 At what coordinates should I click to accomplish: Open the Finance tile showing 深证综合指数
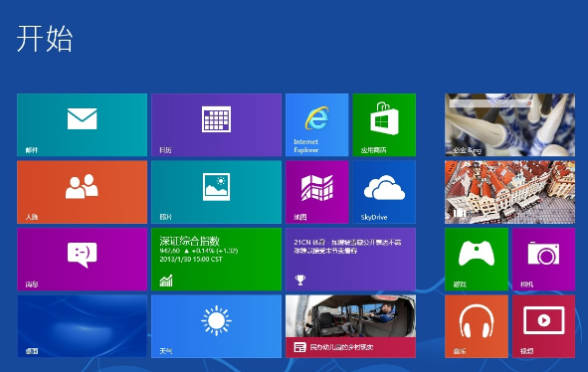pos(216,260)
